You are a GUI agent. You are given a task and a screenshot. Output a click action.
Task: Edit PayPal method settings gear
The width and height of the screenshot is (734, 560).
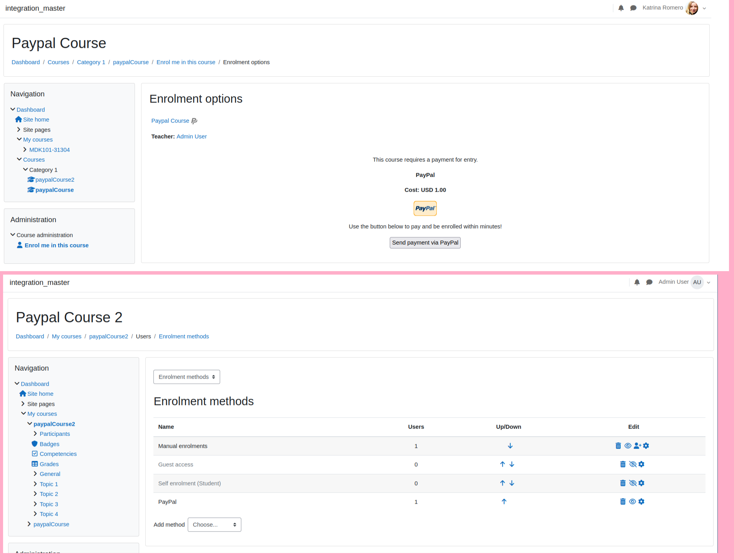[x=641, y=502]
